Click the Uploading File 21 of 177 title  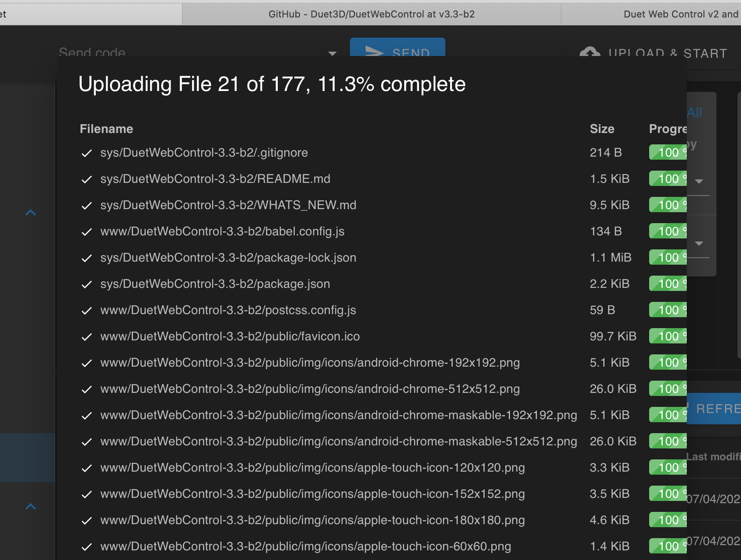[272, 84]
